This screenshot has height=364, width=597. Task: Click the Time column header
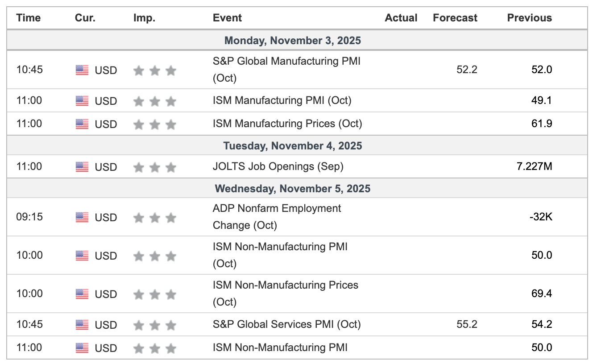coord(29,18)
